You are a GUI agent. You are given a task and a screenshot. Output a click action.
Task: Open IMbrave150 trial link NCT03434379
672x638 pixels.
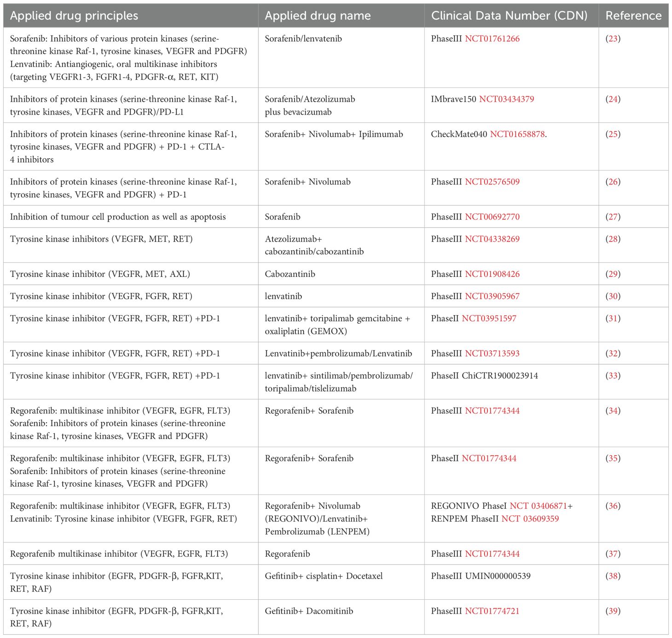506,99
